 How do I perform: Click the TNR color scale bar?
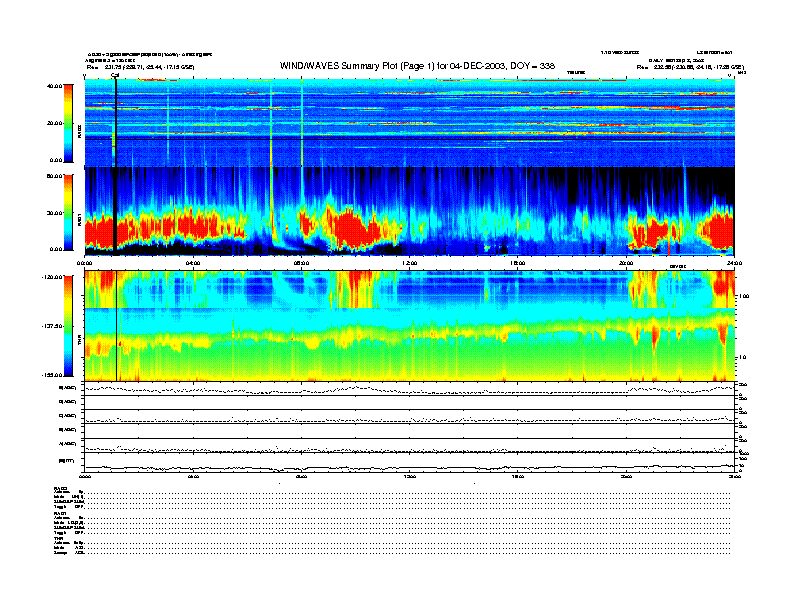69,326
